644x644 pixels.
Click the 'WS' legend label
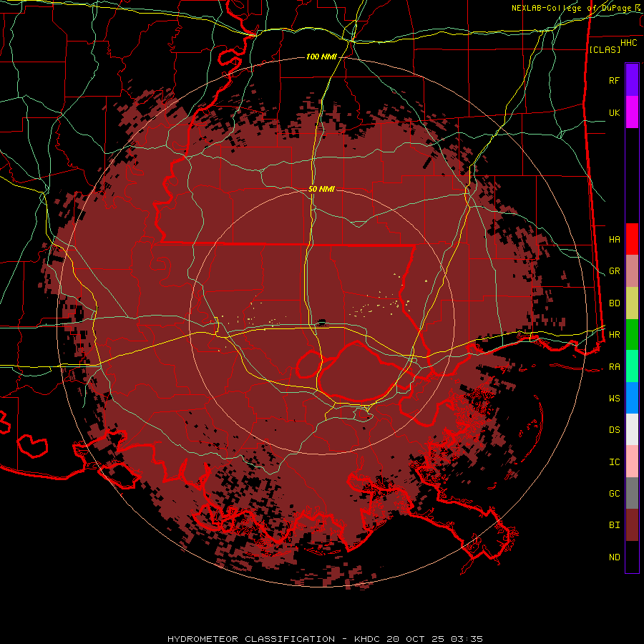tap(614, 399)
